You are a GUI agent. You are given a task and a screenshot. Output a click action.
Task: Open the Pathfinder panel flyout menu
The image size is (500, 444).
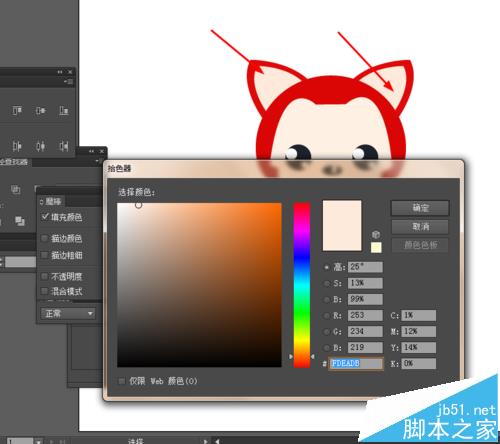(x=99, y=161)
